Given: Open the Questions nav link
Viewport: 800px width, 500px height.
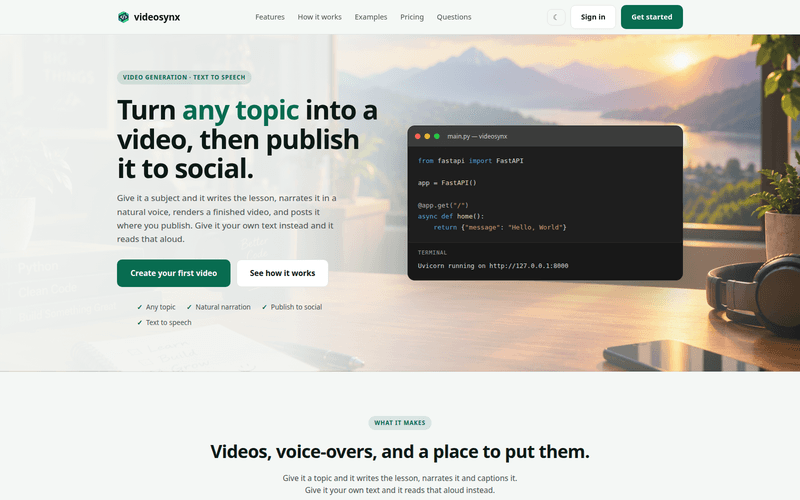Looking at the screenshot, I should point(454,17).
